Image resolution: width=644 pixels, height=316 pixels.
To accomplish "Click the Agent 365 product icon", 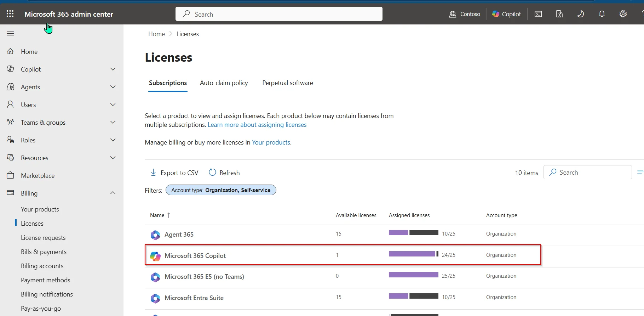I will pos(155,235).
